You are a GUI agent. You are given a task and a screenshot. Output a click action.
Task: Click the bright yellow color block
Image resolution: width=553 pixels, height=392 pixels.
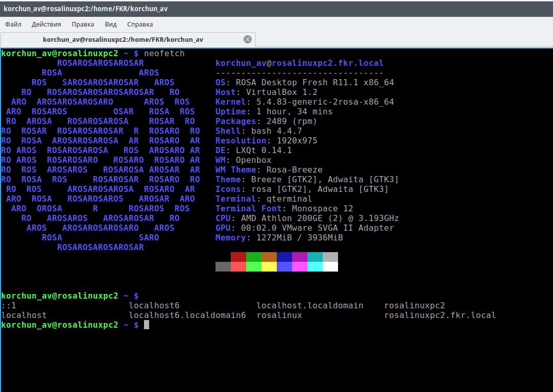pyautogui.click(x=269, y=266)
